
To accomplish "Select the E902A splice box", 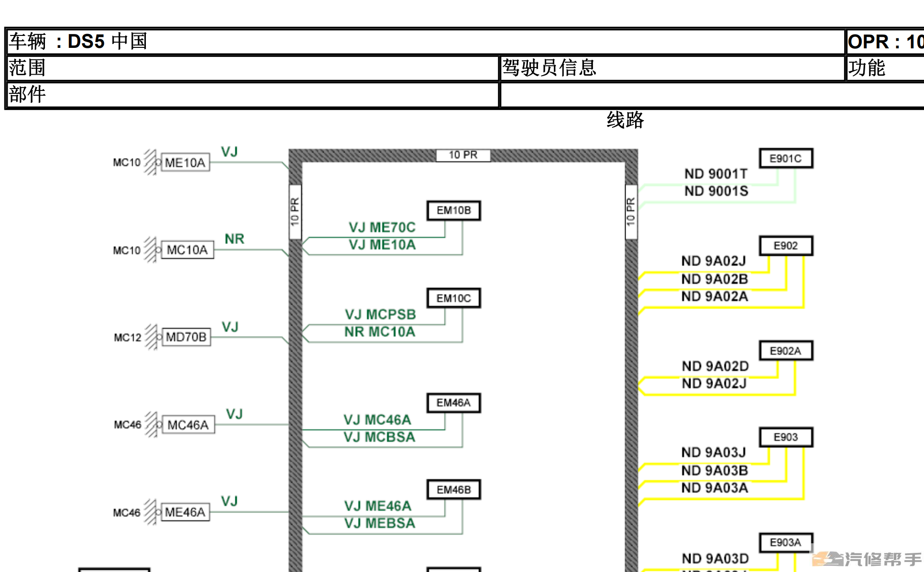I will (x=786, y=351).
